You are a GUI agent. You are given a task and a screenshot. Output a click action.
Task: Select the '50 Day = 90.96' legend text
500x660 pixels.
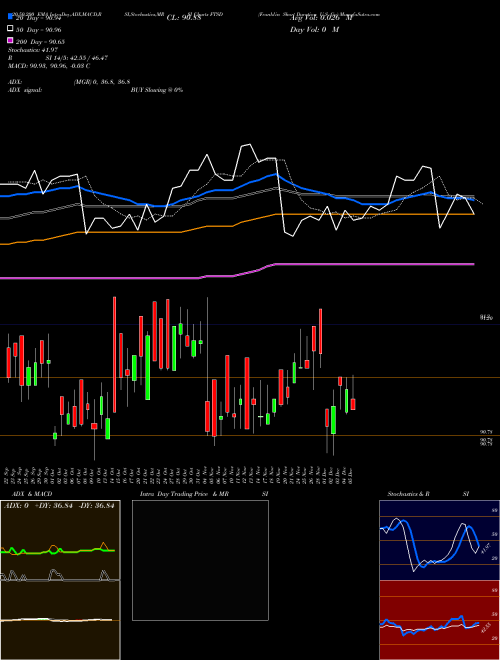39,30
